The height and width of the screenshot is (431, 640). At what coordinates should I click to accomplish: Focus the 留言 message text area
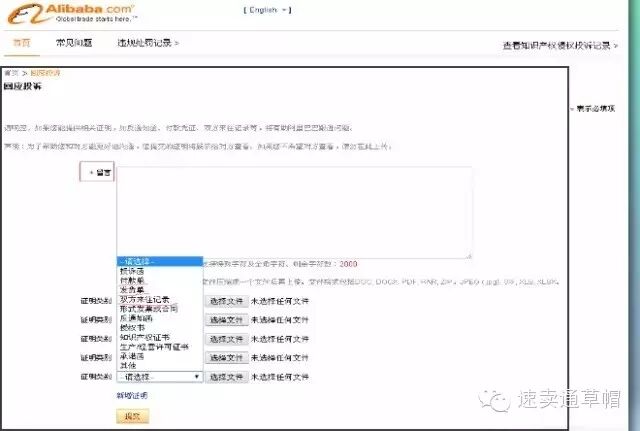pos(294,212)
